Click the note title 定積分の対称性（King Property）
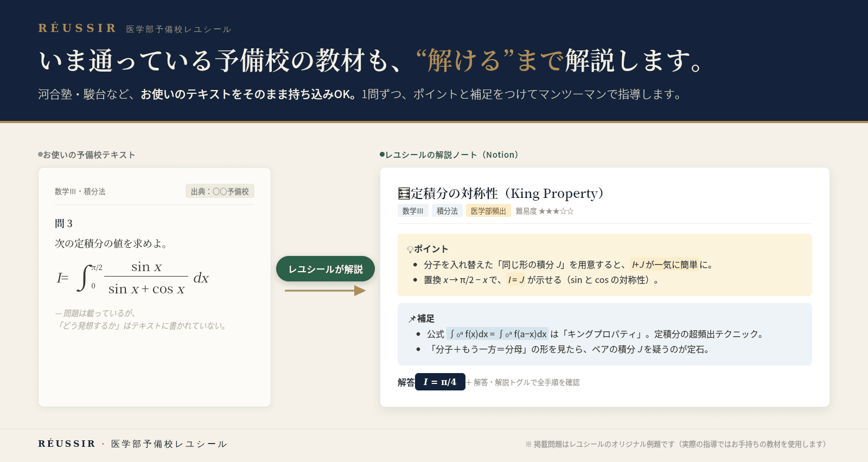This screenshot has width=868, height=462. [507, 194]
